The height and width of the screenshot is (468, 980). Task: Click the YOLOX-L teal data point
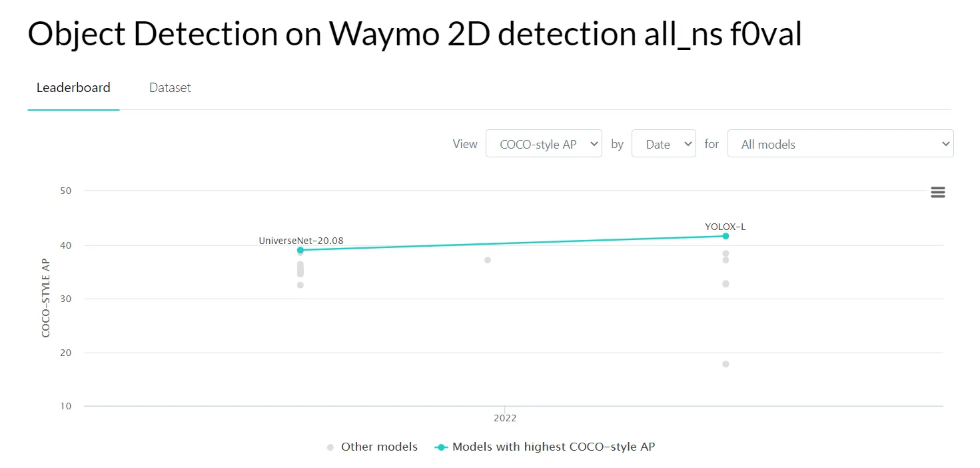(726, 236)
